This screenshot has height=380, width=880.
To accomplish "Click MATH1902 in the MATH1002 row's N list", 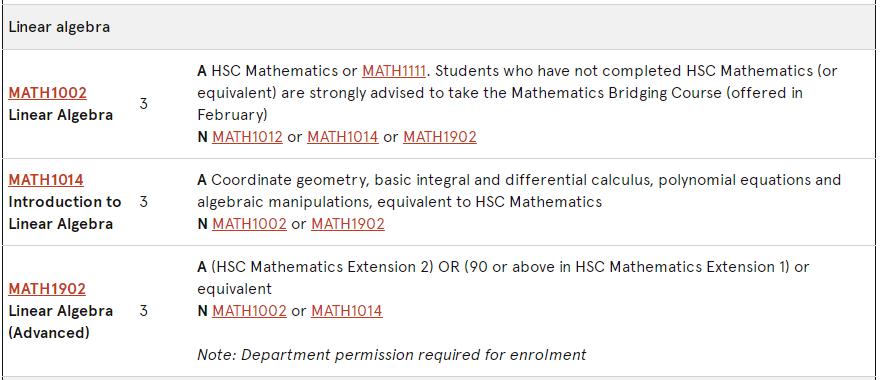I will pos(439,136).
